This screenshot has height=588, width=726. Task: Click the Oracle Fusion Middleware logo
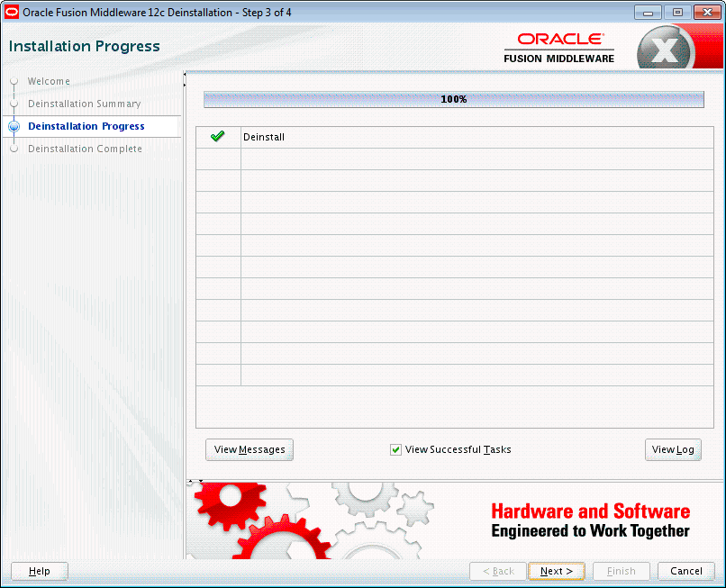coord(558,48)
